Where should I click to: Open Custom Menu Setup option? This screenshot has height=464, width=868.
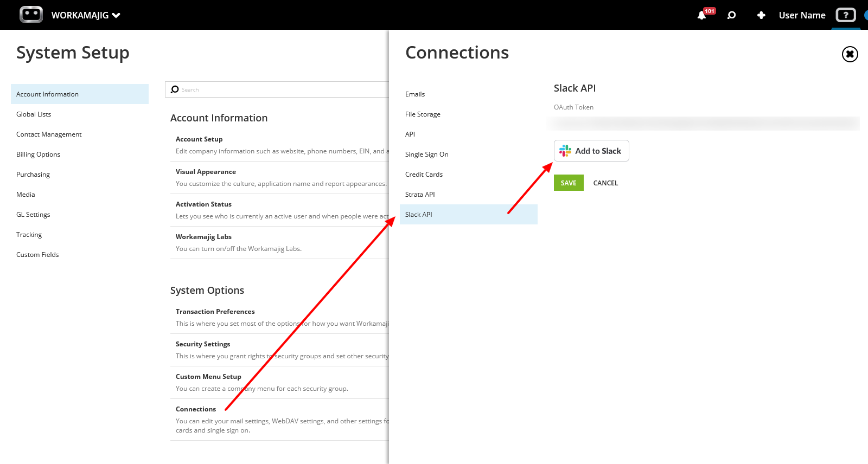[x=279, y=383]
